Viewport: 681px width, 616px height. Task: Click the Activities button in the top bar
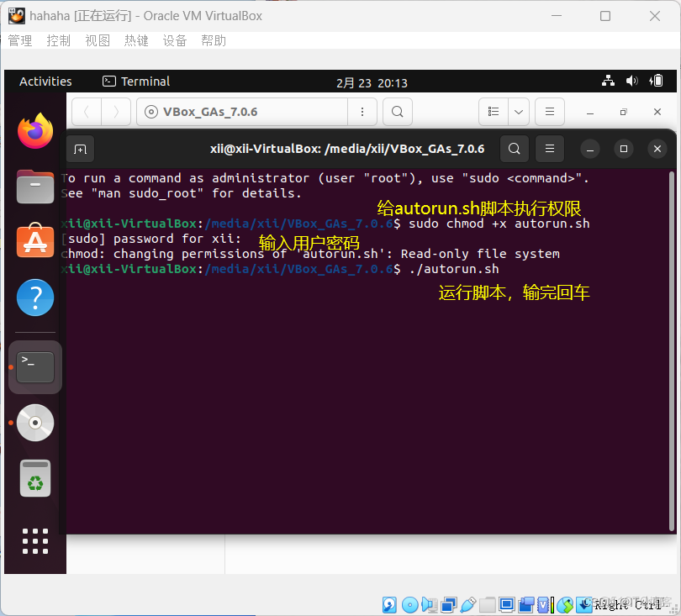click(45, 81)
